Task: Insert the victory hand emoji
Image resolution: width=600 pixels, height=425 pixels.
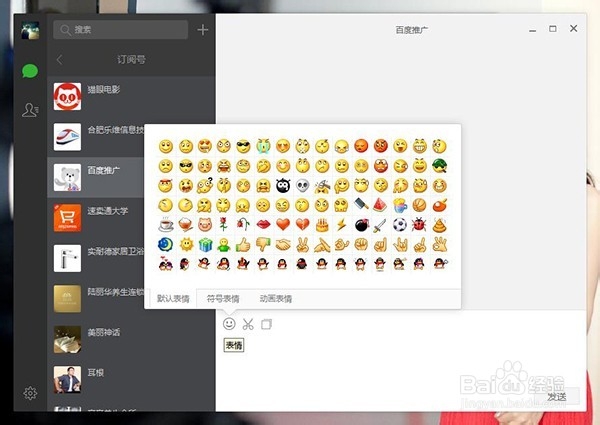Action: pos(302,245)
